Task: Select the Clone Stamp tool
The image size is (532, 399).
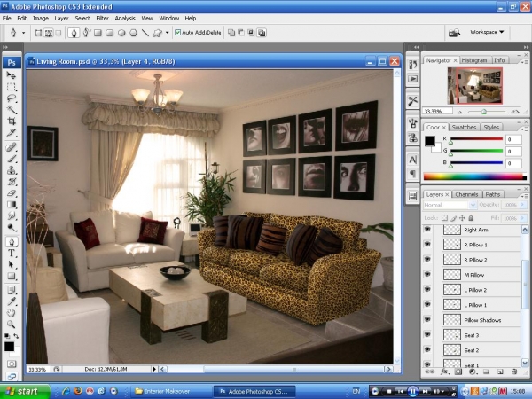Action: click(12, 170)
